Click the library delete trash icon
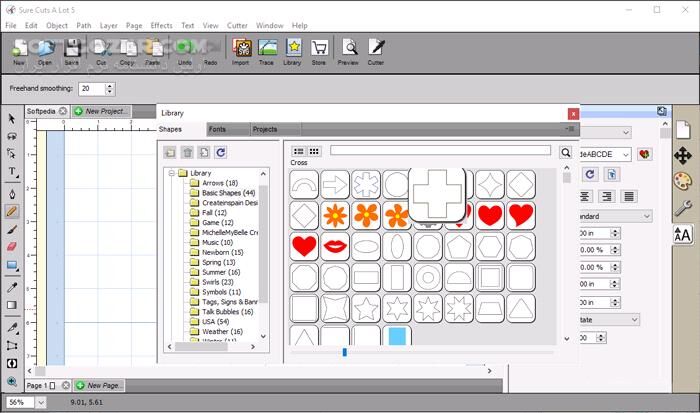Image resolution: width=700 pixels, height=413 pixels. tap(188, 153)
